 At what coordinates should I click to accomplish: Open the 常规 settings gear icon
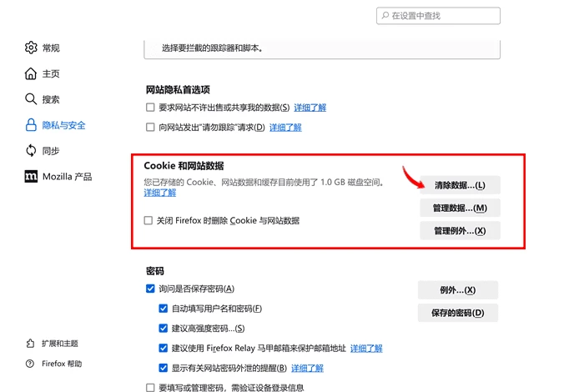pyautogui.click(x=31, y=48)
